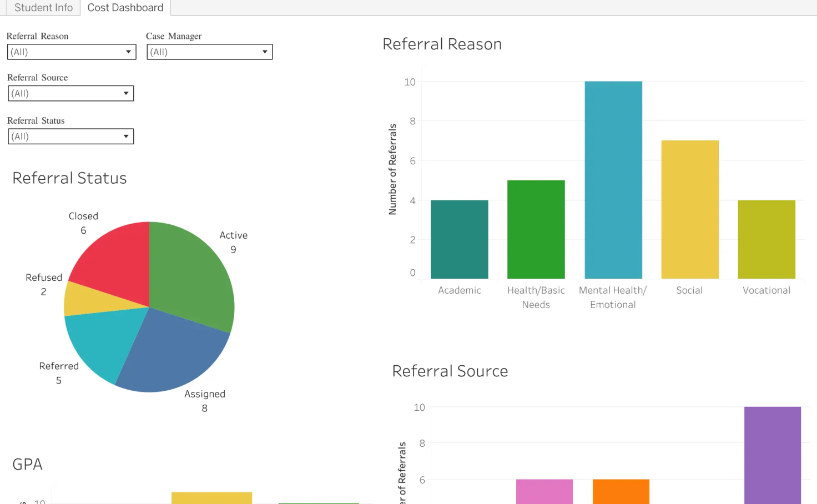Click the Vocational bar

766,239
